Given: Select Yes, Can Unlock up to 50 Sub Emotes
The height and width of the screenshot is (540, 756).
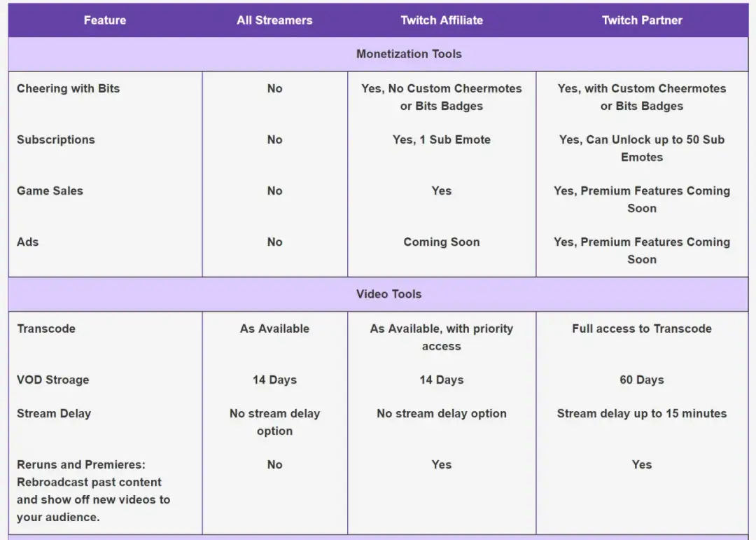Looking at the screenshot, I should pyautogui.click(x=642, y=148).
